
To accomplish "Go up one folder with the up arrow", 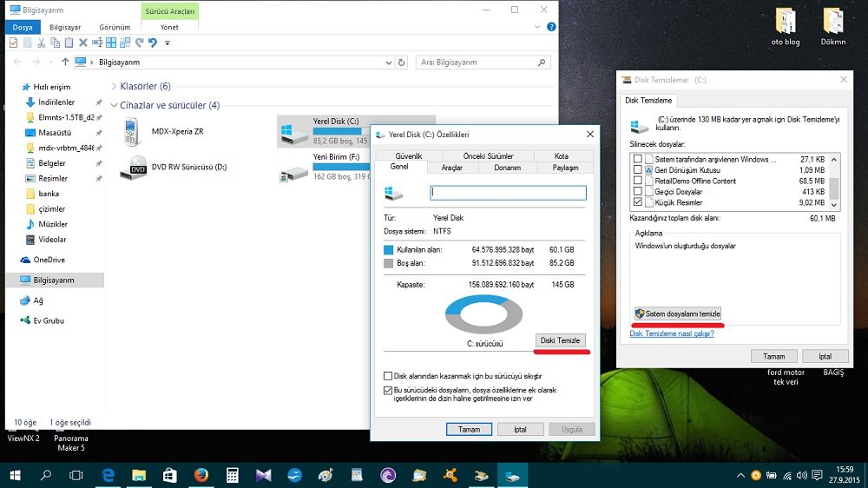I will 65,63.
